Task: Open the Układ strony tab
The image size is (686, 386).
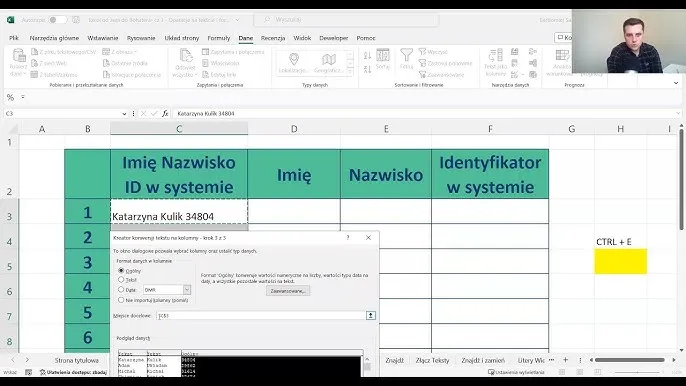Action: pos(182,38)
